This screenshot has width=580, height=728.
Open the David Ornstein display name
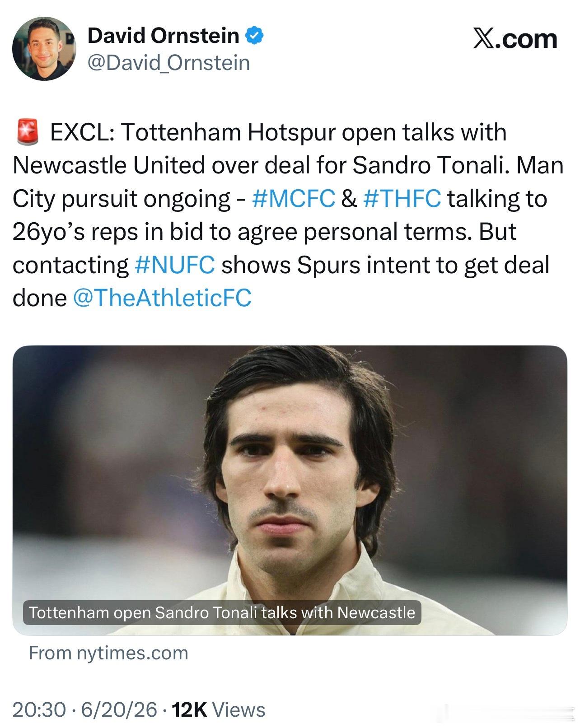pos(164,36)
